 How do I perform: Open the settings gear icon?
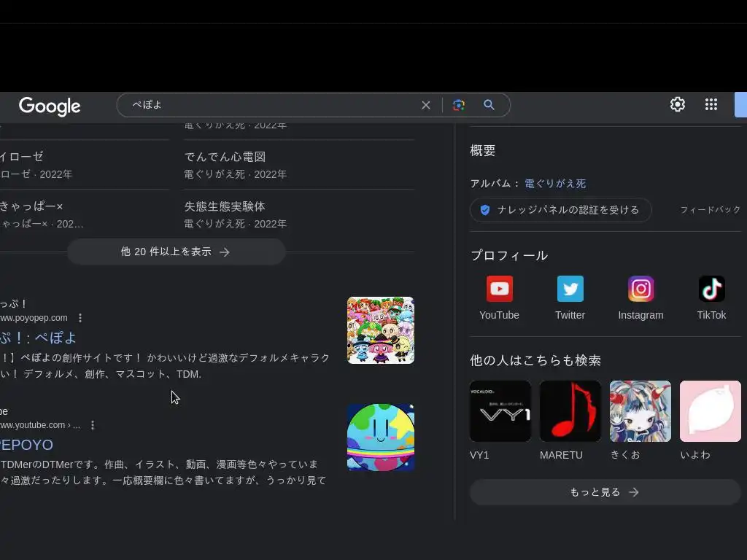click(678, 104)
